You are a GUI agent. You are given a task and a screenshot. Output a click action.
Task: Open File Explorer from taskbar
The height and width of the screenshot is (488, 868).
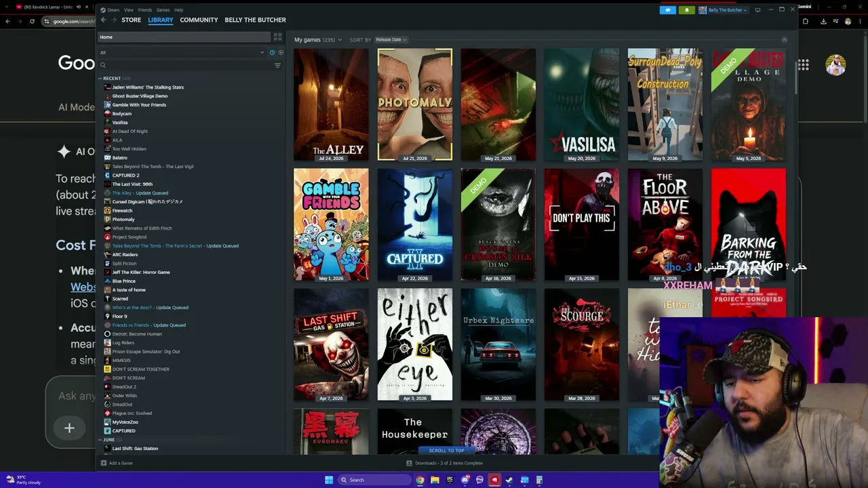[435, 480]
